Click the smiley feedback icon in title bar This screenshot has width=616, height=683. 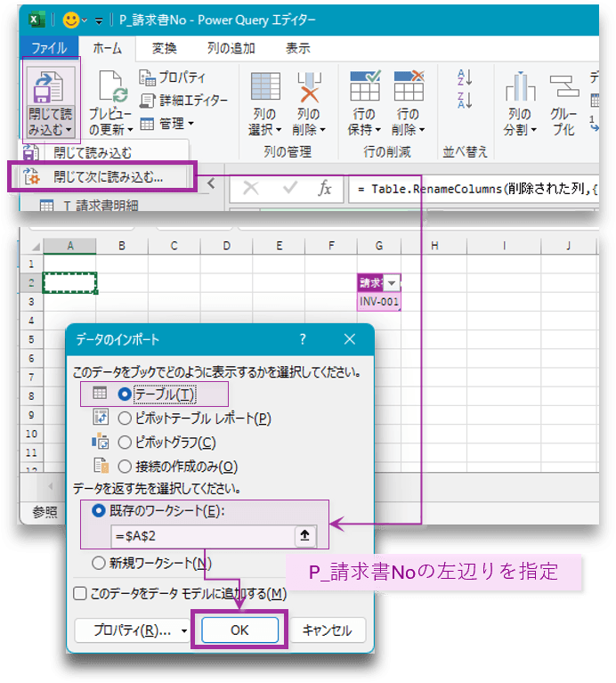click(70, 20)
